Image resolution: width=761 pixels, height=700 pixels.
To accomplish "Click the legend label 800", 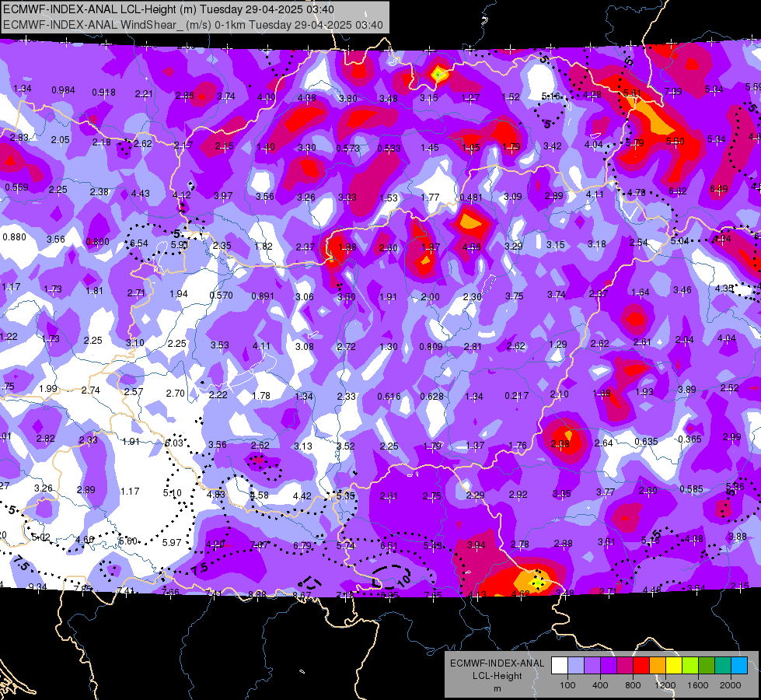I will 633,685.
